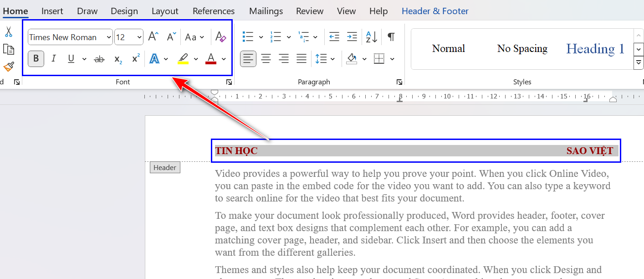Open the References ribbon tab

[x=213, y=11]
